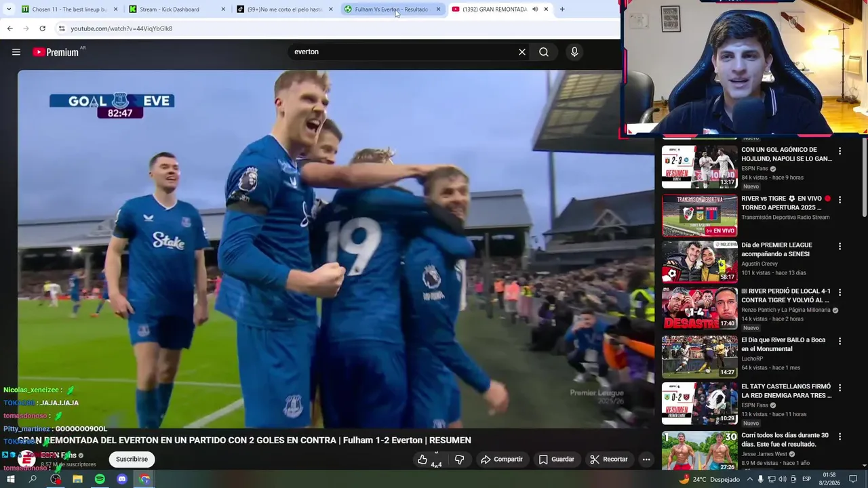Image resolution: width=868 pixels, height=488 pixels.
Task: Open options menu for River vs Tigre
Action: click(840, 200)
